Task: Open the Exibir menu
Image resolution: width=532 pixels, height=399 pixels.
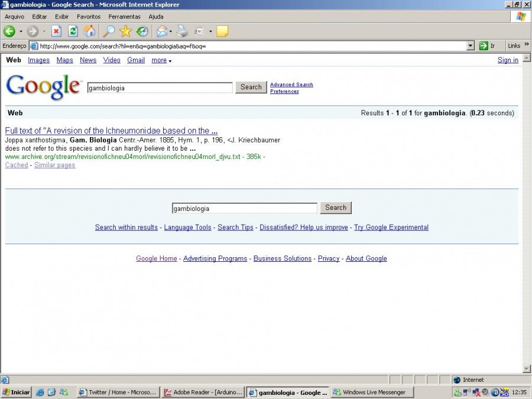Action: [61, 17]
